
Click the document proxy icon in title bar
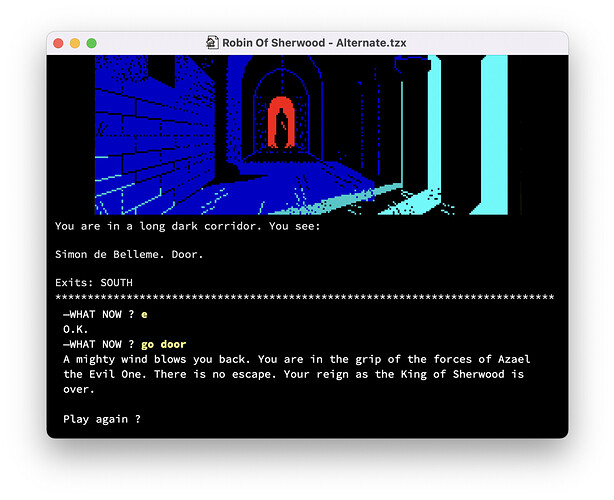(212, 42)
